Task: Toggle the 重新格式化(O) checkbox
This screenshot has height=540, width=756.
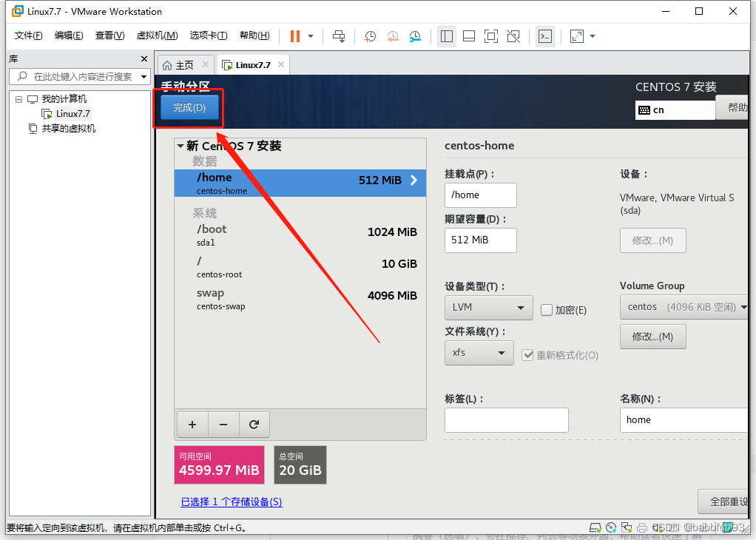Action: pyautogui.click(x=528, y=355)
